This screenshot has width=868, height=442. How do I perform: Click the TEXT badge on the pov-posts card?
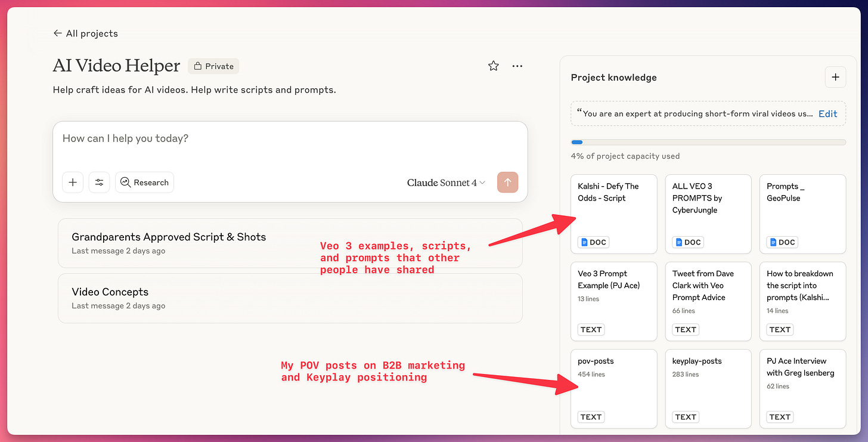click(x=591, y=417)
